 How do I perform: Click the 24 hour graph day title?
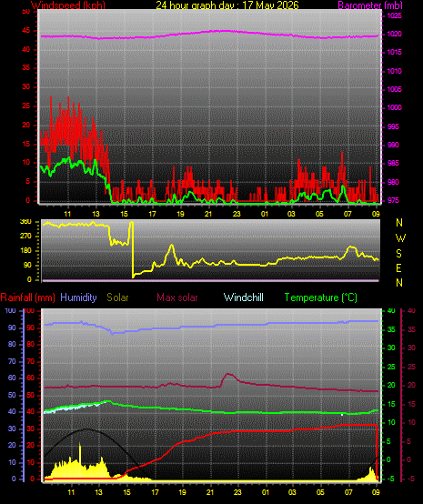[x=227, y=5]
